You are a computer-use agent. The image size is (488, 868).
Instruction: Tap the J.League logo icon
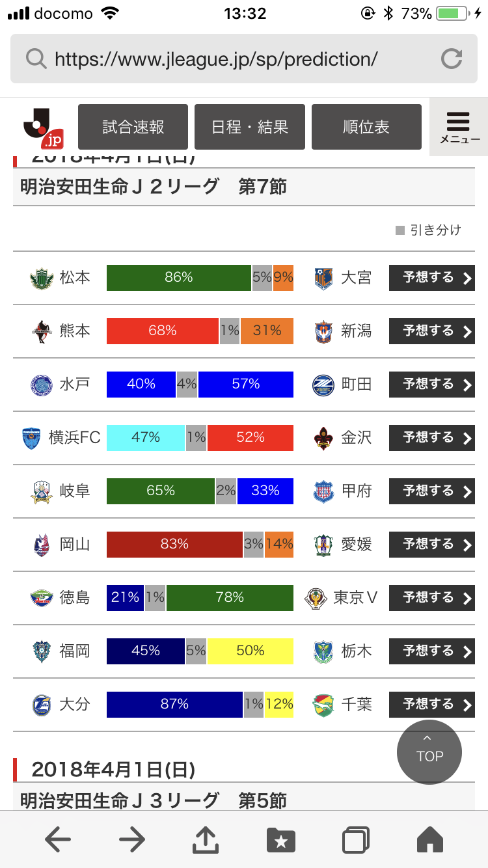click(x=43, y=127)
